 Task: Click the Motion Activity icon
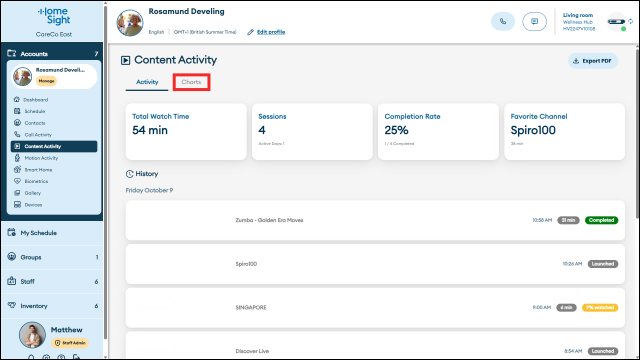[x=17, y=158]
